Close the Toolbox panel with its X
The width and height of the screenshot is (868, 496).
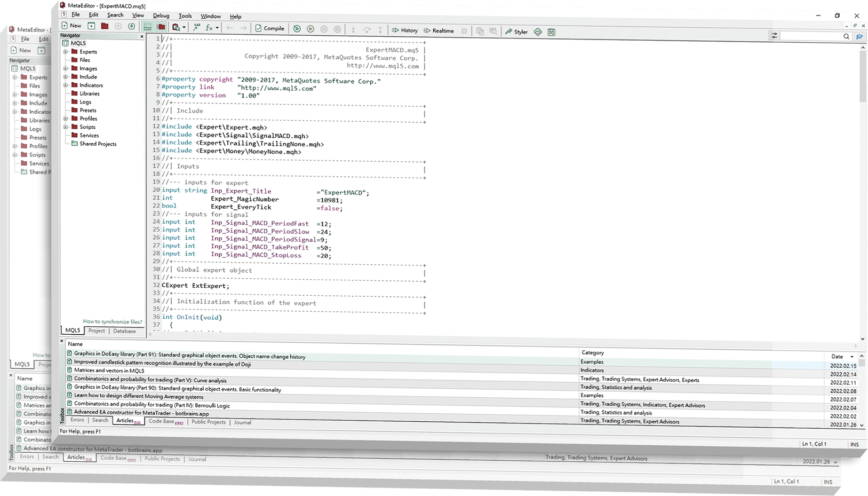click(x=62, y=340)
